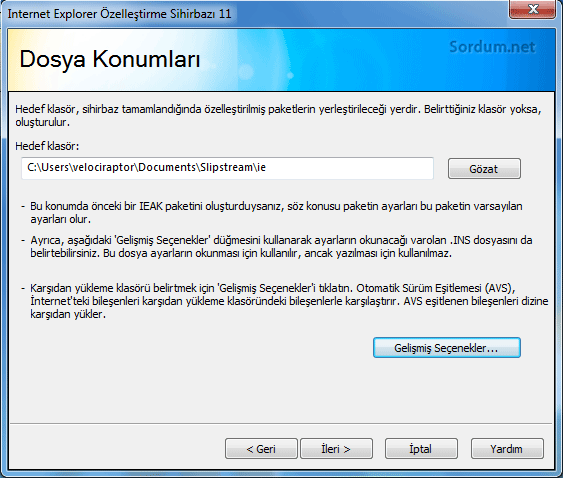Proceed with the İleri button
The height and width of the screenshot is (478, 563).
[336, 449]
